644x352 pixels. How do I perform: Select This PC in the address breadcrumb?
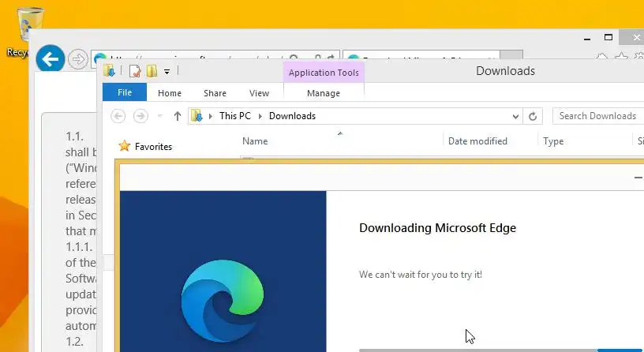pyautogui.click(x=235, y=116)
